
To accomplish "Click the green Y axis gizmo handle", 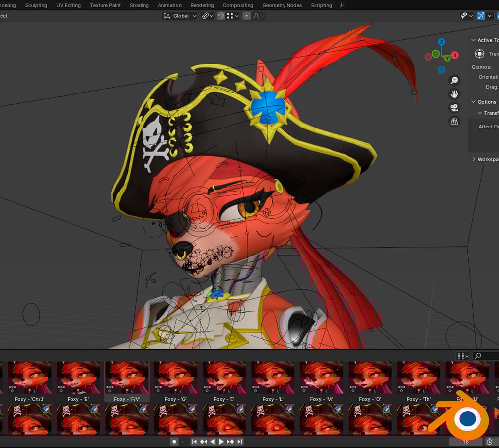I will (447, 58).
